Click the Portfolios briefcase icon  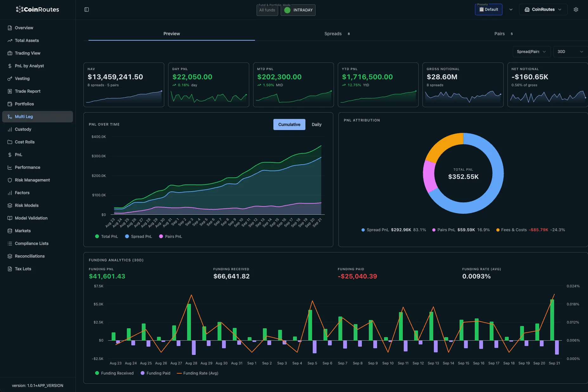click(x=10, y=104)
